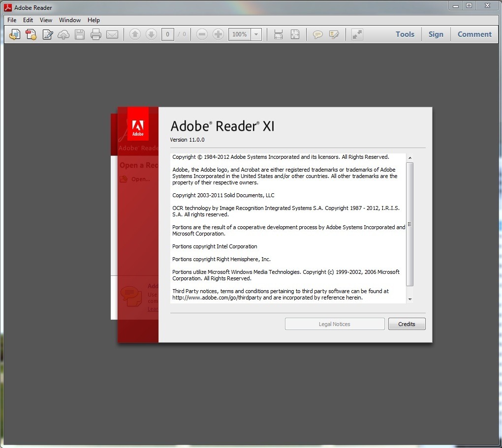Click the Credits button
This screenshot has width=502, height=448.
407,324
